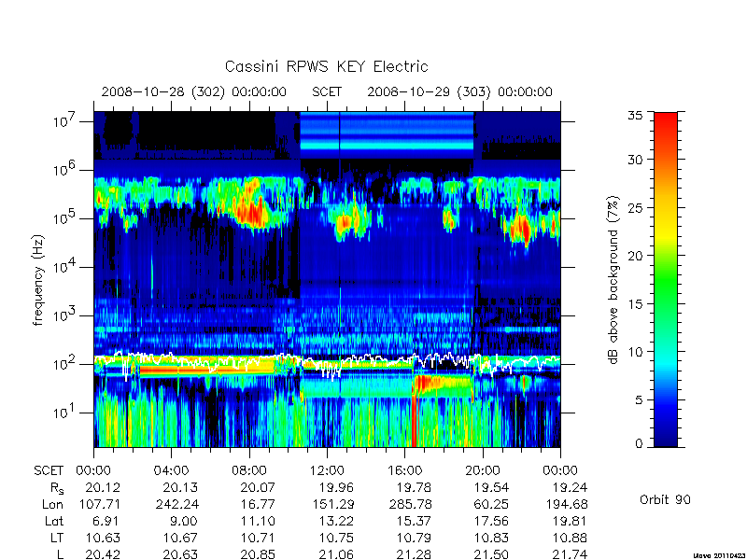Click the Lon value "242.24"
This screenshot has width=747, height=560.
pyautogui.click(x=176, y=504)
